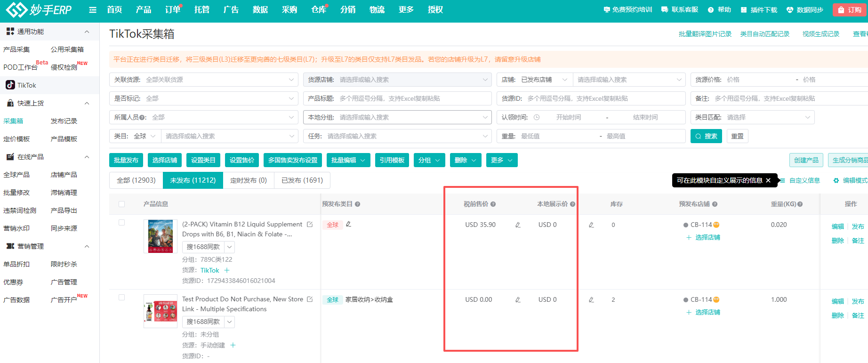Image resolution: width=868 pixels, height=363 pixels.
Task: Click the help icon next to 重量(KG)
Action: click(x=800, y=204)
